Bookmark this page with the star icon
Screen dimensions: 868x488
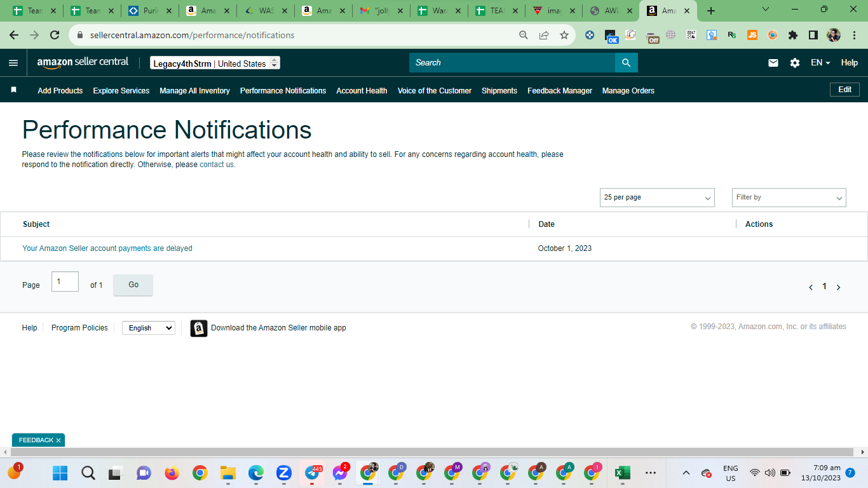pyautogui.click(x=564, y=36)
